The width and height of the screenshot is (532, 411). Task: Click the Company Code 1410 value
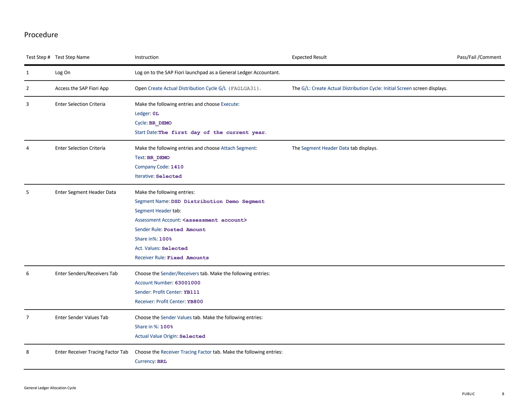[177, 167]
